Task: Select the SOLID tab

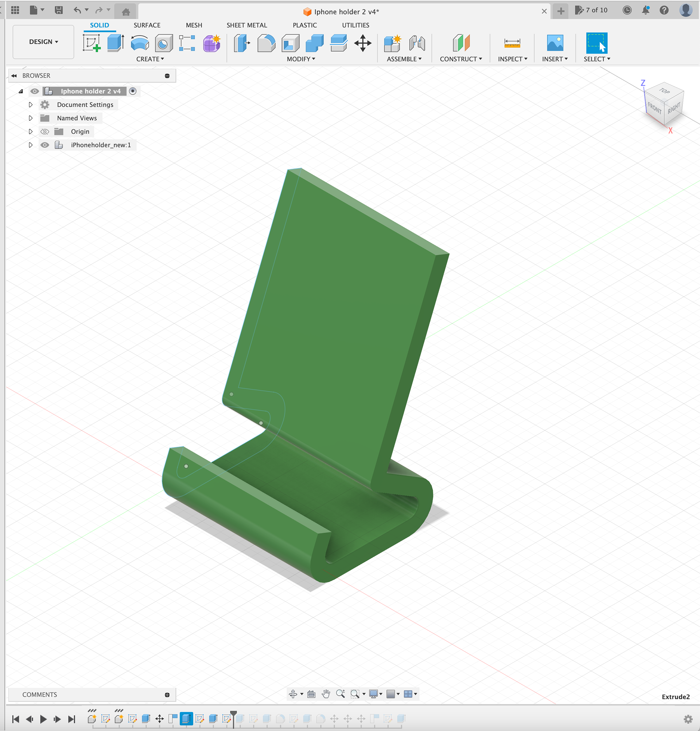Action: tap(99, 26)
